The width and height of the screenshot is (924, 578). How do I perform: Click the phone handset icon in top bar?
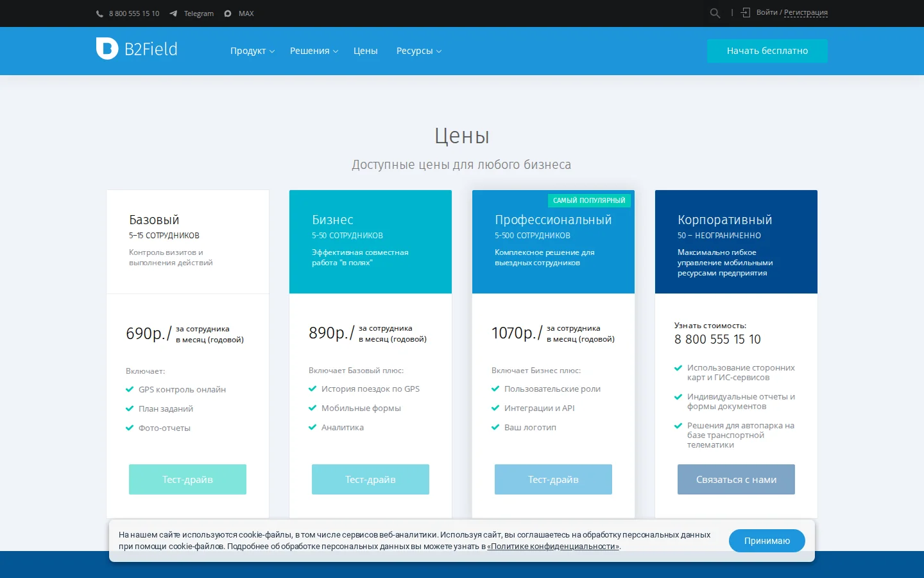coord(99,13)
